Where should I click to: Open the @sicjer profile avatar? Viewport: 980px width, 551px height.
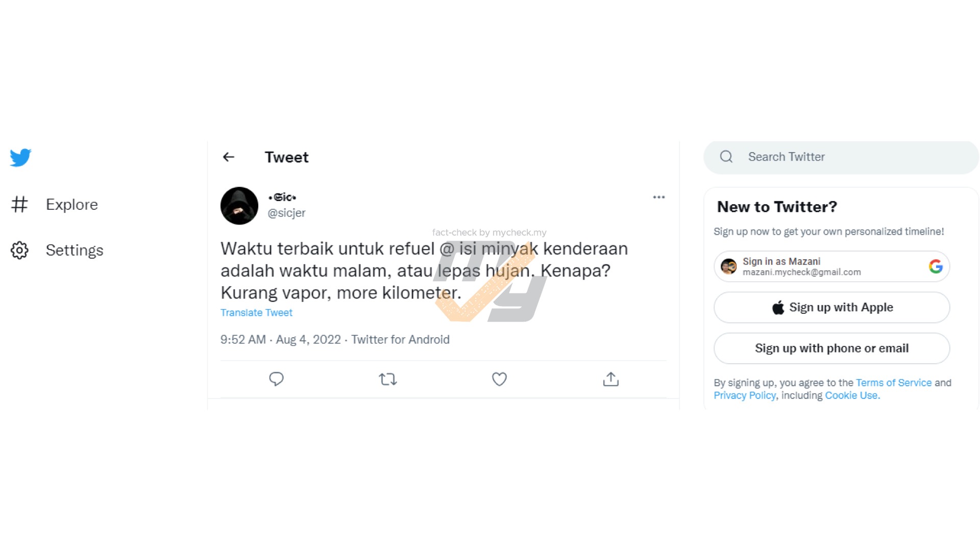[239, 206]
